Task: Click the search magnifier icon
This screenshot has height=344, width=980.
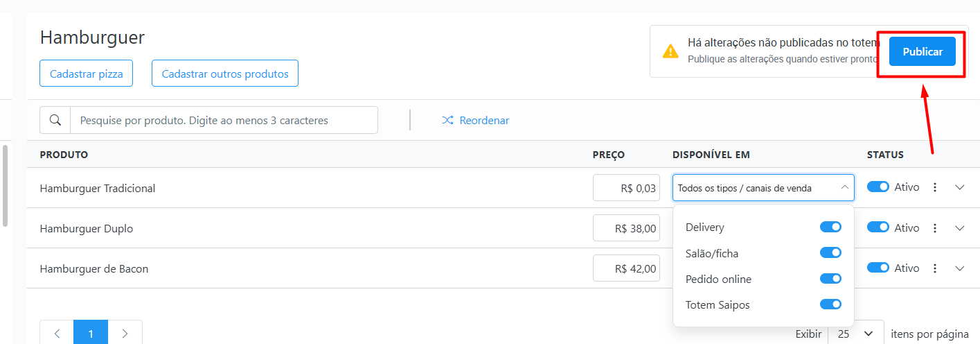Action: pyautogui.click(x=55, y=120)
